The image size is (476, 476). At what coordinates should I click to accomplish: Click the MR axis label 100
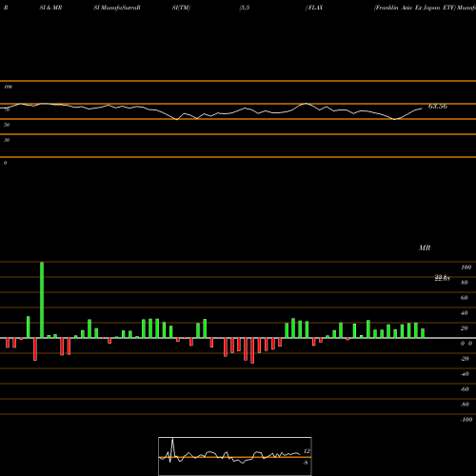point(466,268)
